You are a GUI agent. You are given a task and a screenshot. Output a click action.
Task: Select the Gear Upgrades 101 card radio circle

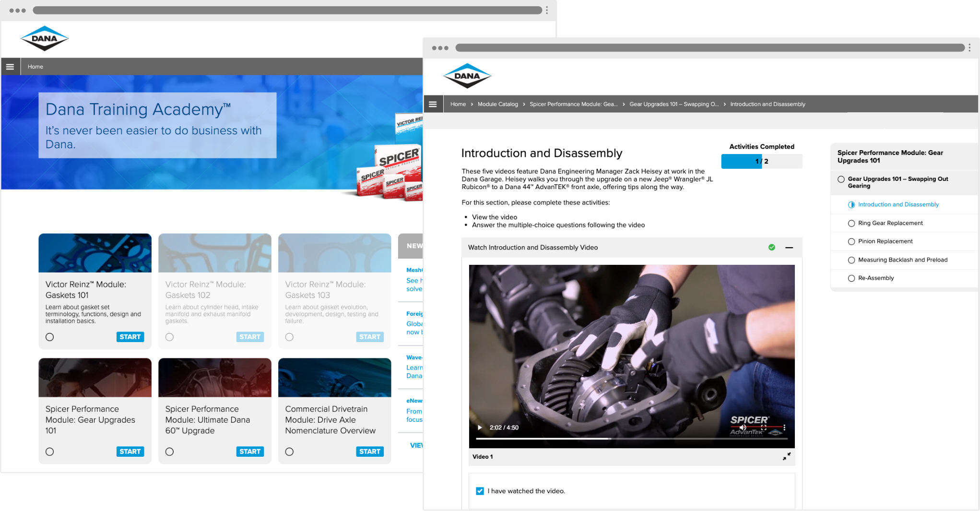click(x=50, y=452)
